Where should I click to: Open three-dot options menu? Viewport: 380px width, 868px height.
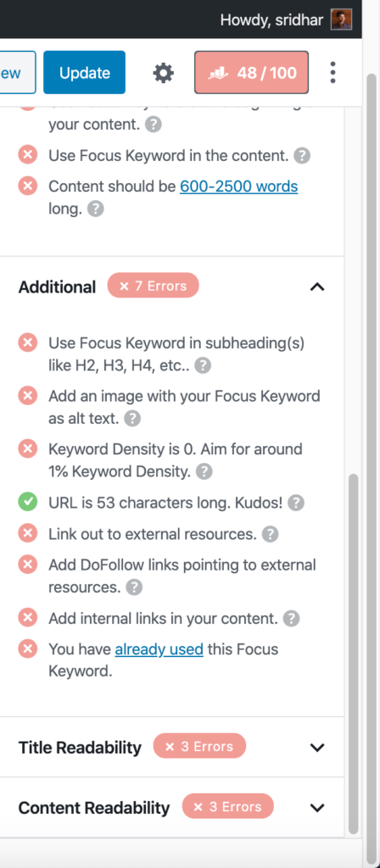332,73
